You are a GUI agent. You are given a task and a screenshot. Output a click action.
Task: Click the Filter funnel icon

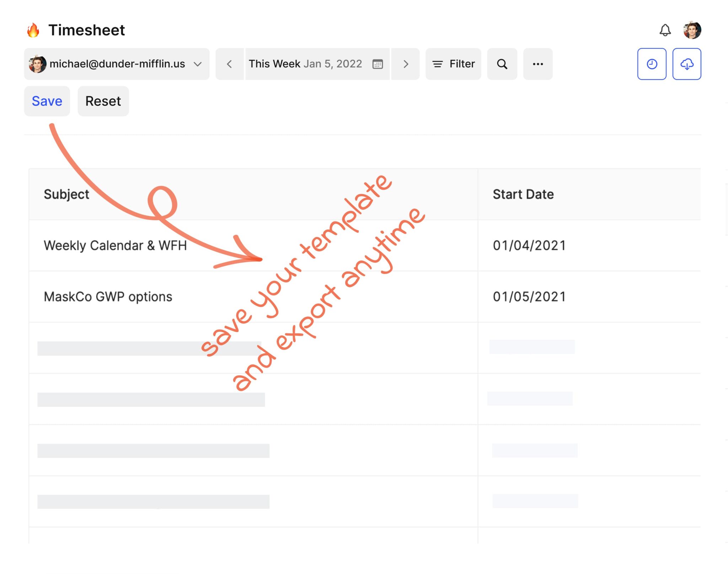[x=438, y=64]
